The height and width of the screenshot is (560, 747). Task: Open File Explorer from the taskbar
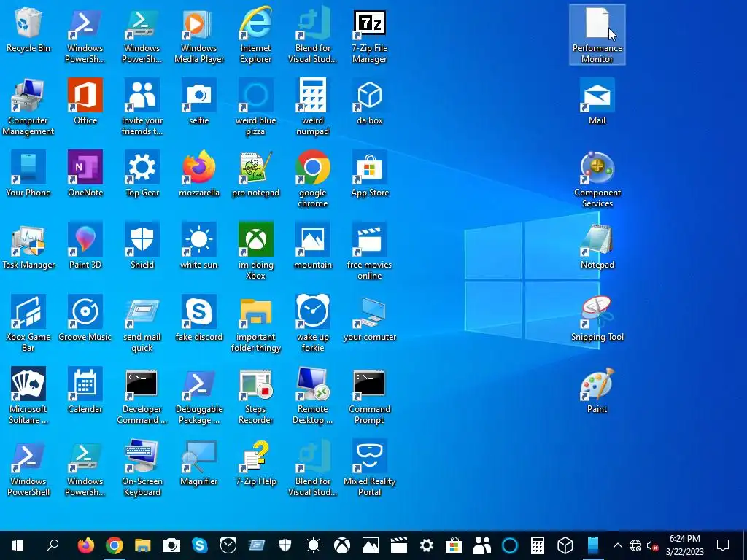pos(143,545)
